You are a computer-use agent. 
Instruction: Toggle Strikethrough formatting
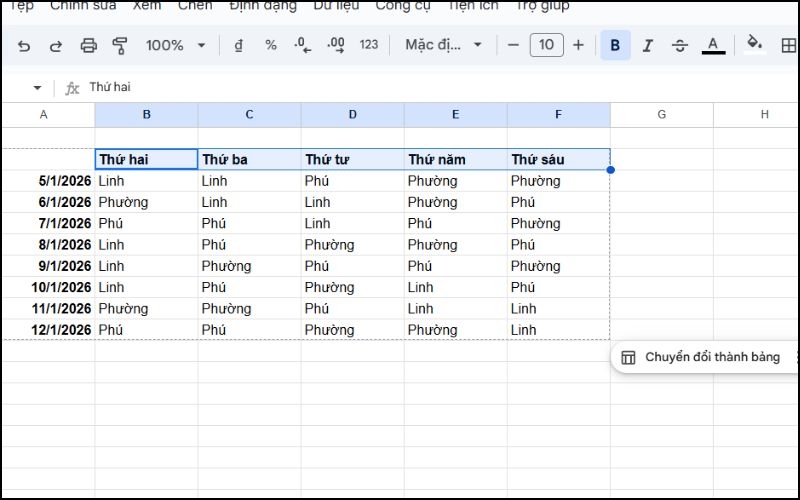680,45
